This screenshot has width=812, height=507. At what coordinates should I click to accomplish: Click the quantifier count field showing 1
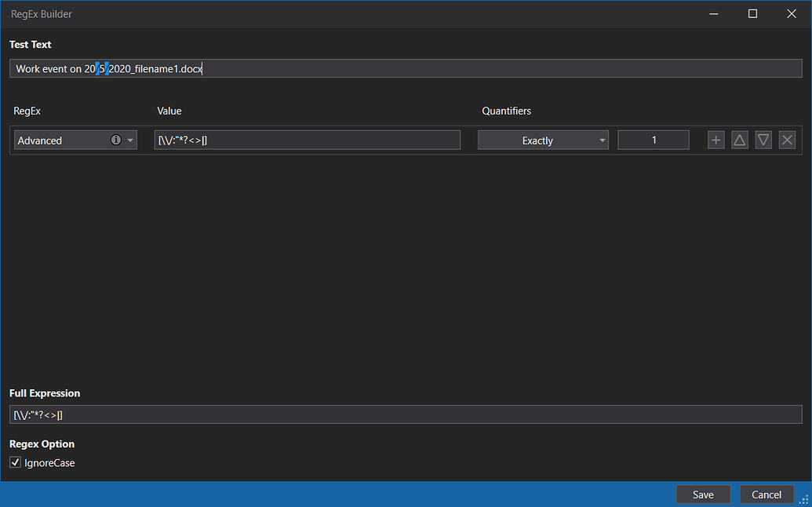click(653, 140)
